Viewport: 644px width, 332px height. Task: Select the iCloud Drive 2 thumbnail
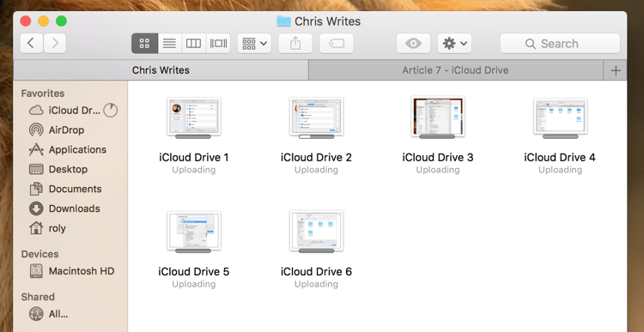click(316, 118)
